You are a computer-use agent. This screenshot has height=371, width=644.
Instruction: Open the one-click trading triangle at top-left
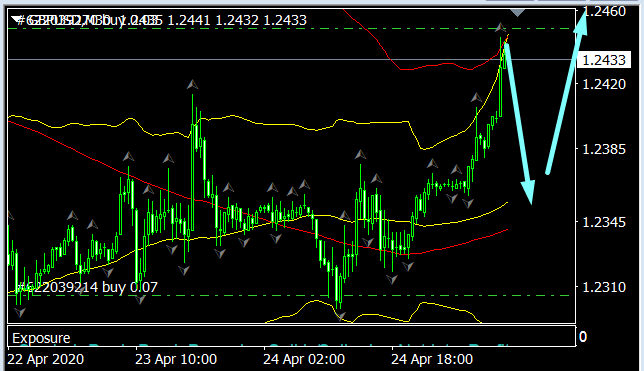click(x=17, y=19)
